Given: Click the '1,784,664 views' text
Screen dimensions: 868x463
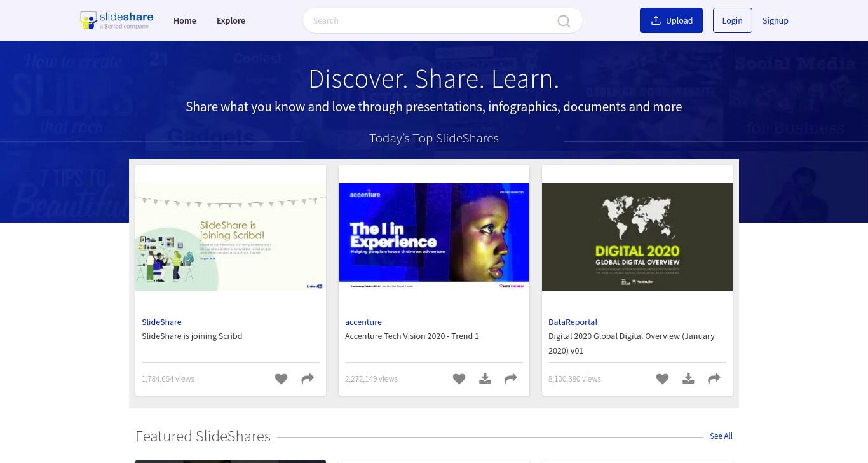Looking at the screenshot, I should click(x=168, y=378).
